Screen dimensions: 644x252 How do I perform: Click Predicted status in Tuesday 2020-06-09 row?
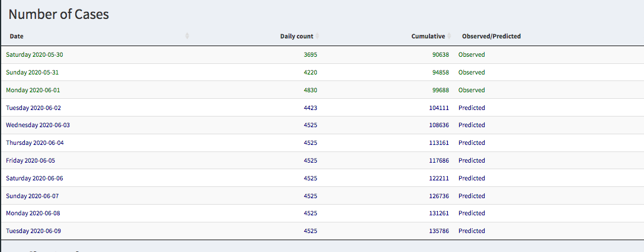(x=472, y=231)
